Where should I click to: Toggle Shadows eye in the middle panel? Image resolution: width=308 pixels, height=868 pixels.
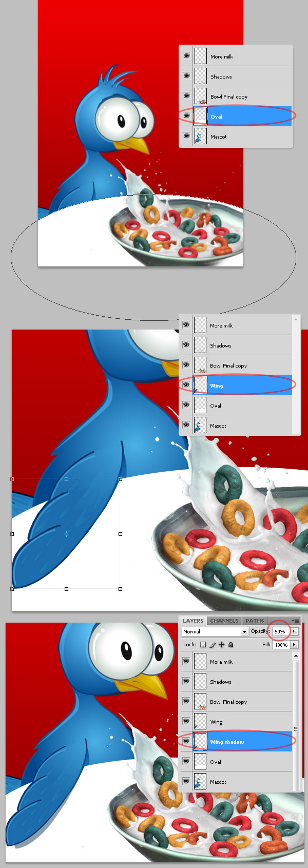click(x=186, y=345)
